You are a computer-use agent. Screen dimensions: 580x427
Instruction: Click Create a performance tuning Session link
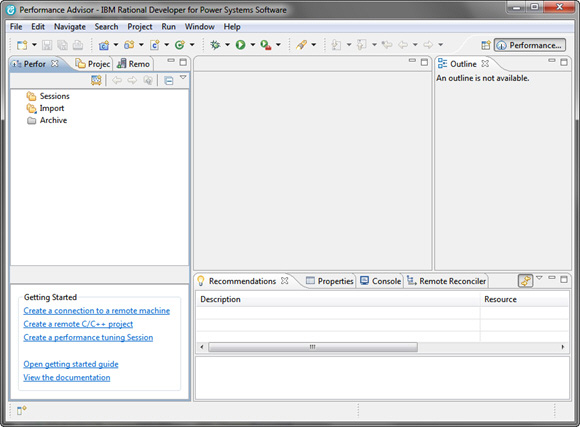coord(88,337)
